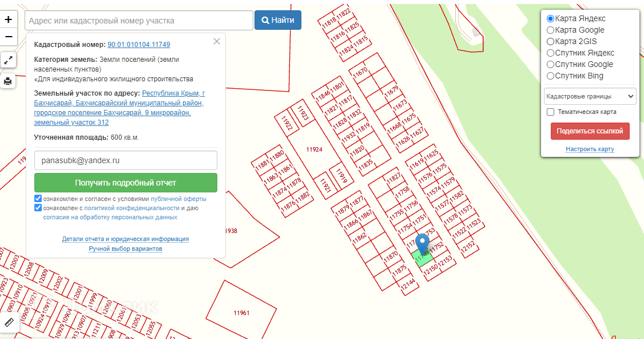Select parcel 11870 on the map
This screenshot has width=644, height=339.
pos(391,257)
